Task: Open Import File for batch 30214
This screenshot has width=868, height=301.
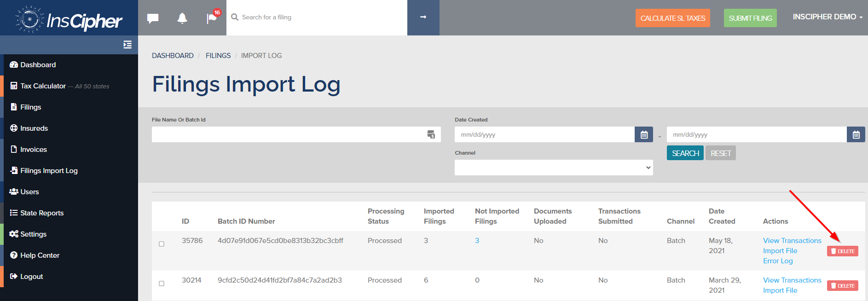Action: pyautogui.click(x=780, y=290)
